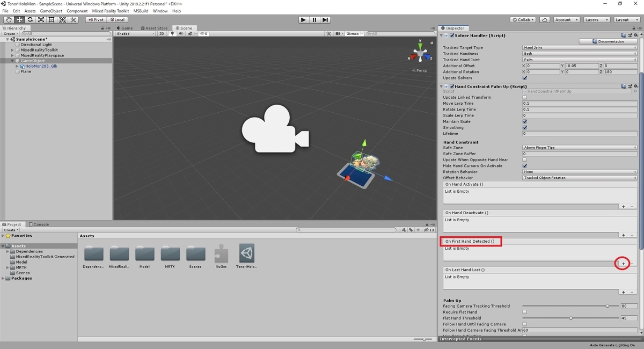The width and height of the screenshot is (644, 349).
Task: Open the GameObject menu
Action: click(51, 11)
